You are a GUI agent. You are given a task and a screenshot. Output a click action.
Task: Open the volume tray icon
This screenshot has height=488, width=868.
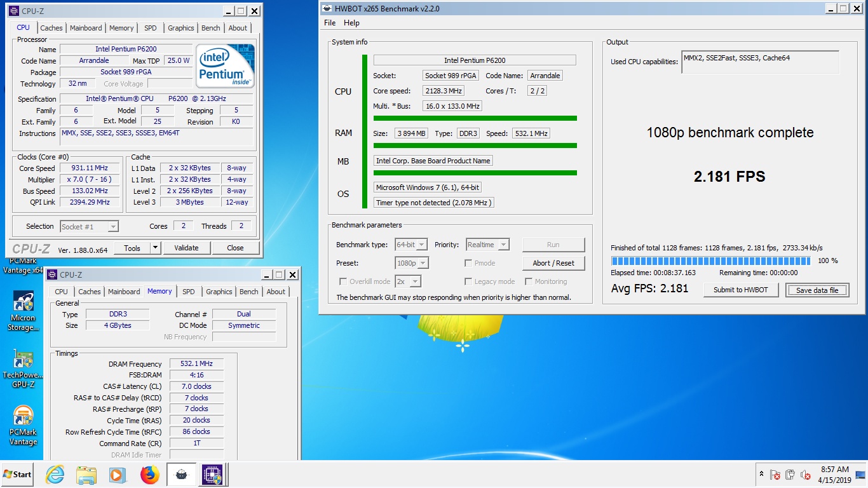pyautogui.click(x=805, y=475)
